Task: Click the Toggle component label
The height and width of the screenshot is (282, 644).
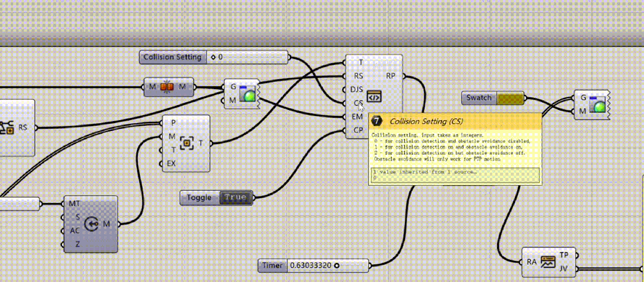Action: click(199, 197)
